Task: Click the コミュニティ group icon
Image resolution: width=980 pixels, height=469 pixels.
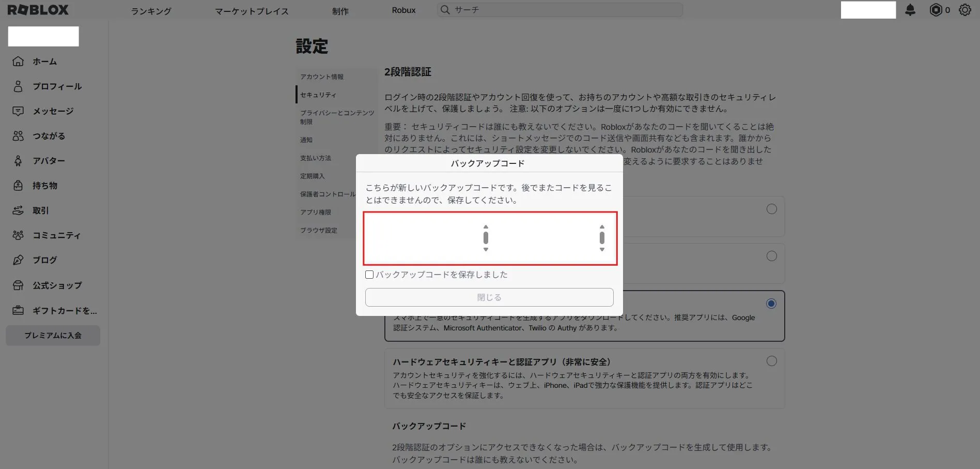Action: 18,235
